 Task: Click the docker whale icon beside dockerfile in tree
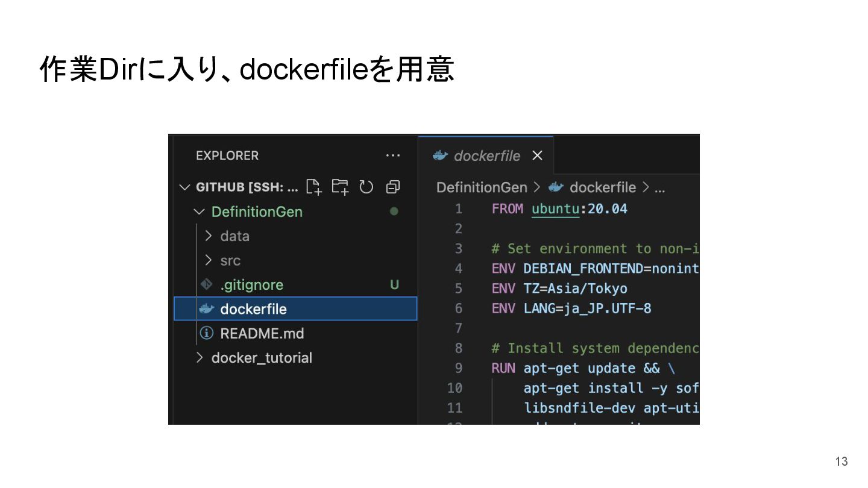[x=207, y=309]
